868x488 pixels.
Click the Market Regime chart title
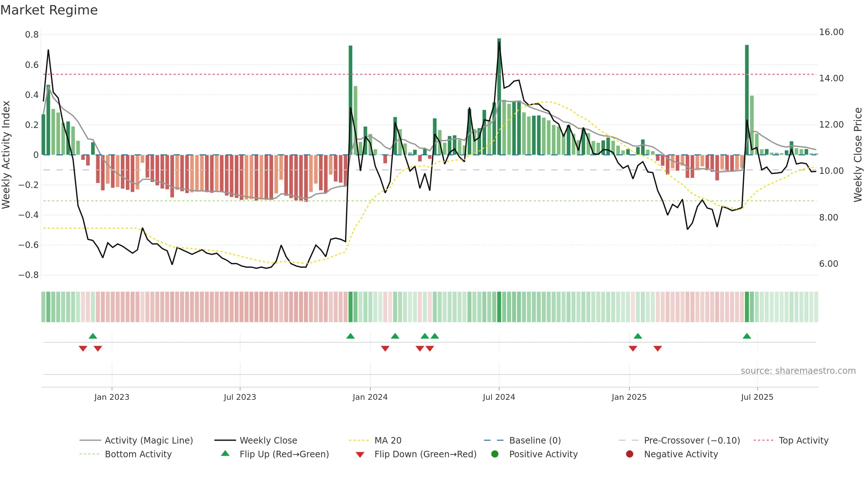(x=49, y=10)
